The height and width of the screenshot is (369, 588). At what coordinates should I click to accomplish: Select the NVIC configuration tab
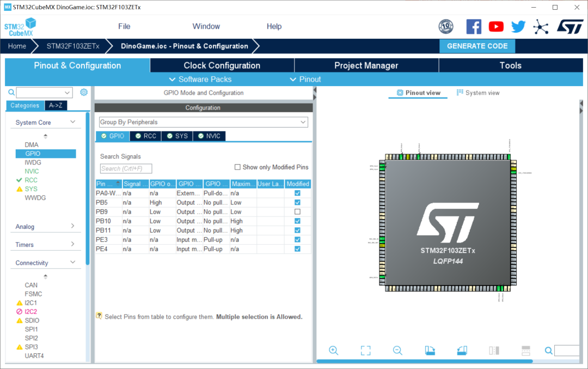(209, 136)
